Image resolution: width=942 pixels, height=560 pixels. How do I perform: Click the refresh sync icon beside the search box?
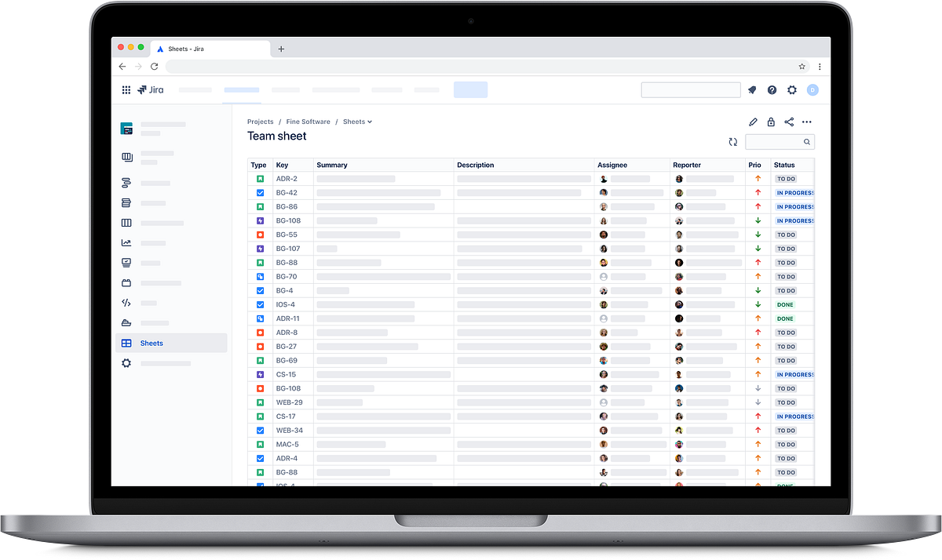point(732,141)
